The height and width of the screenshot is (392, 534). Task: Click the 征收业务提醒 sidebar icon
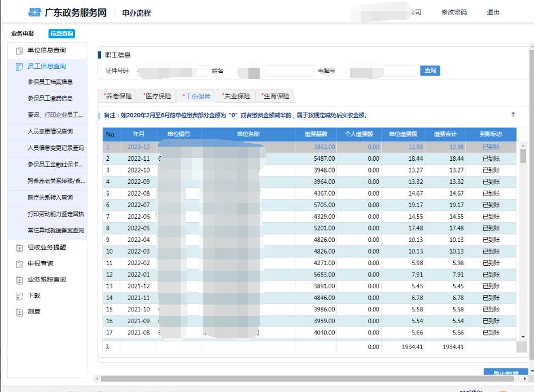pyautogui.click(x=19, y=248)
